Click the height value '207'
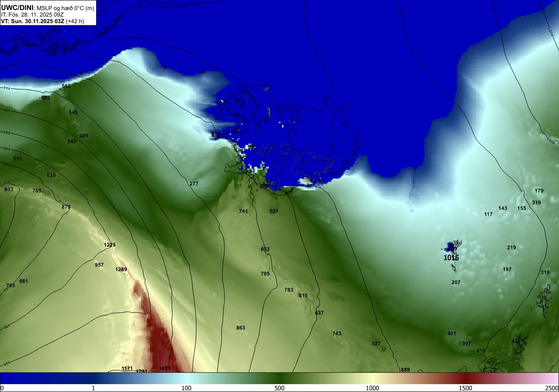This screenshot has width=559, height=392. click(x=456, y=282)
